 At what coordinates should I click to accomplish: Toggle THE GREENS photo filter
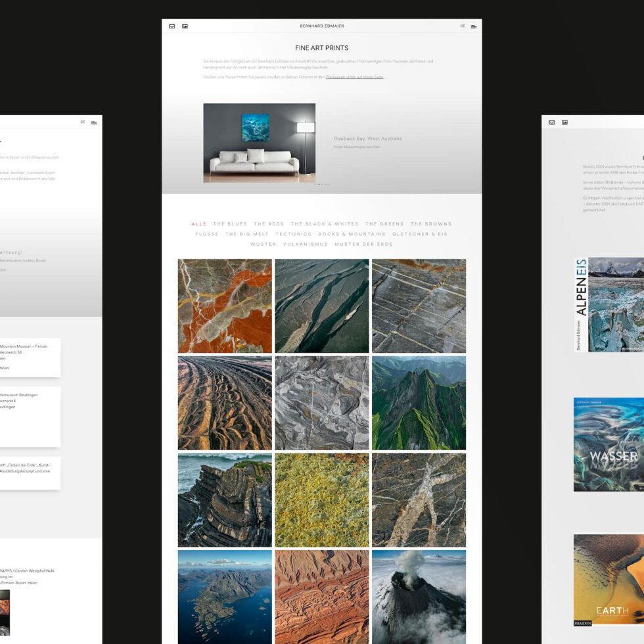pos(385,224)
